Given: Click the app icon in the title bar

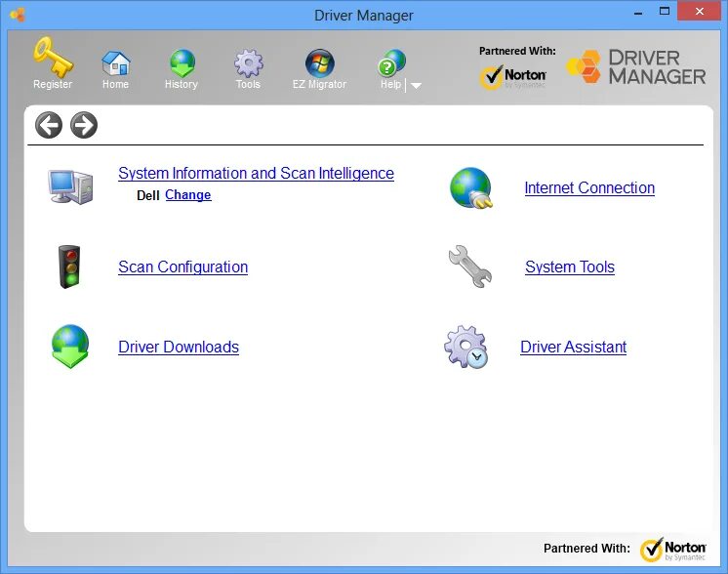Looking at the screenshot, I should 18,15.
